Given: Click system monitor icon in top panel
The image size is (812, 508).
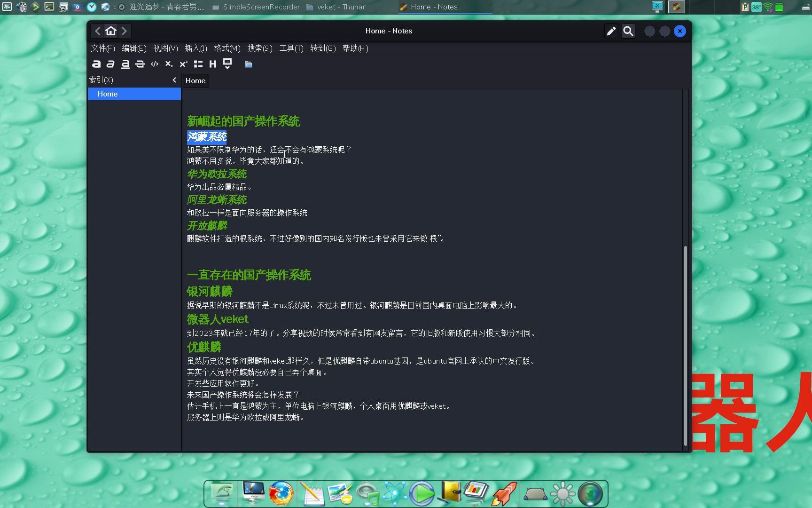Looking at the screenshot, I should click(7, 7).
